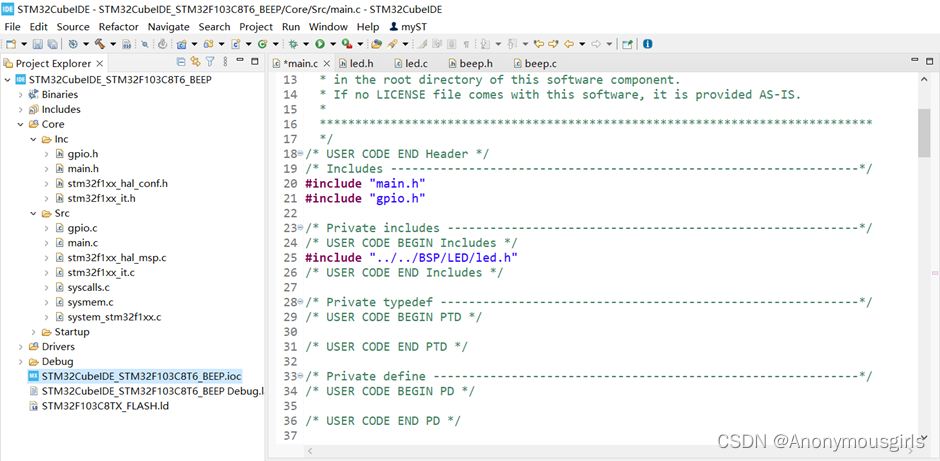The image size is (940, 461).
Task: Click the editor vertical scrollbar thumb
Action: (x=923, y=133)
